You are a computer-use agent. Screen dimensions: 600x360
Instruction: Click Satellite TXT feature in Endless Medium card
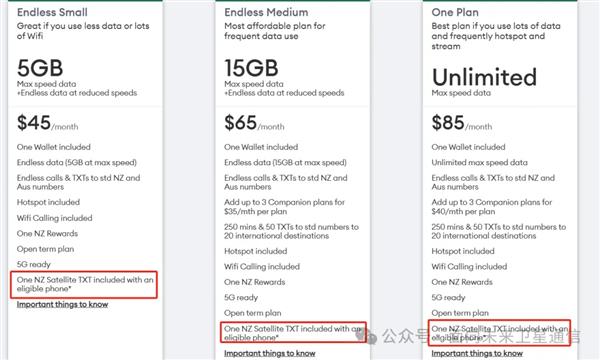(x=293, y=333)
